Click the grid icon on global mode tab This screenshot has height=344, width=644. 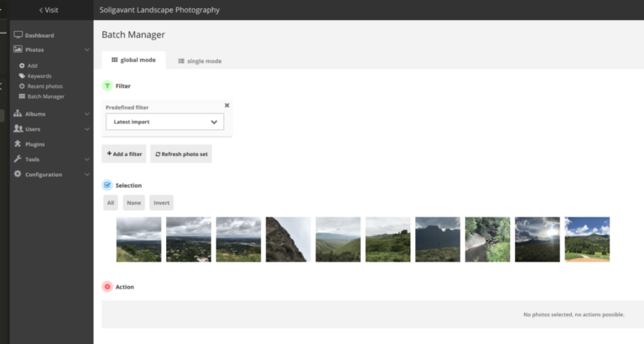(115, 60)
